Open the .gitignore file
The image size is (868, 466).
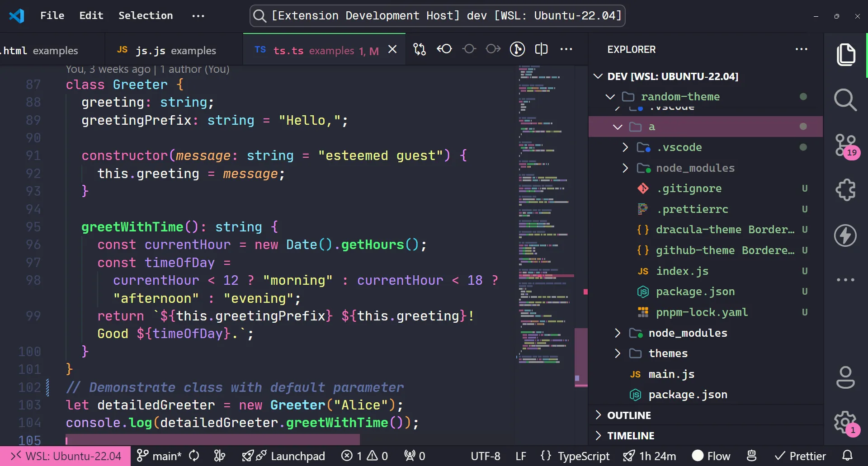click(705, 188)
